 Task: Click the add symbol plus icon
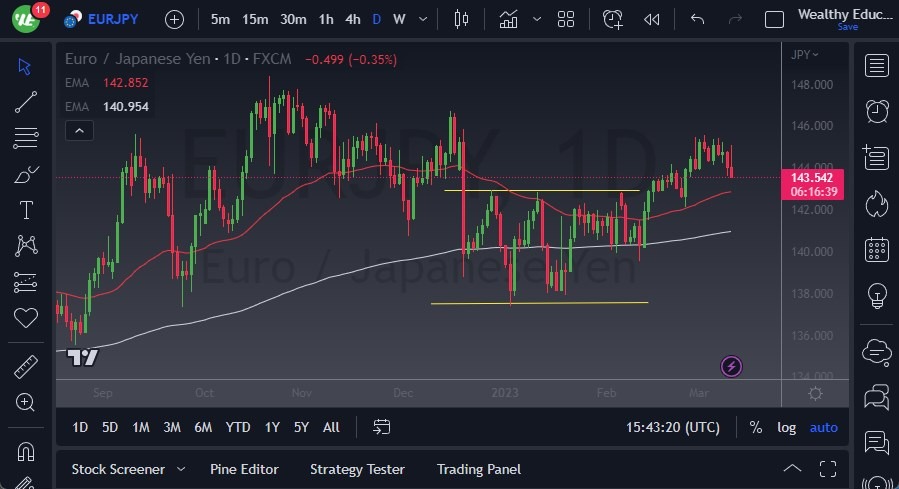pos(174,19)
